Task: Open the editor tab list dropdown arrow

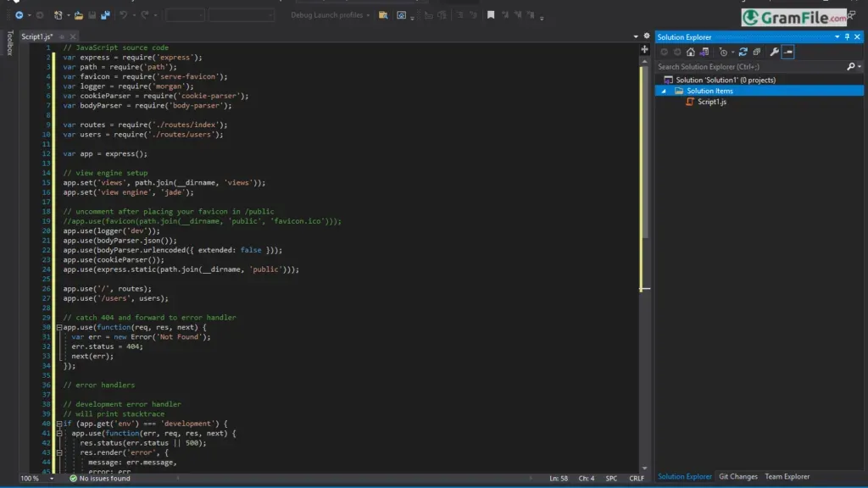Action: (636, 36)
